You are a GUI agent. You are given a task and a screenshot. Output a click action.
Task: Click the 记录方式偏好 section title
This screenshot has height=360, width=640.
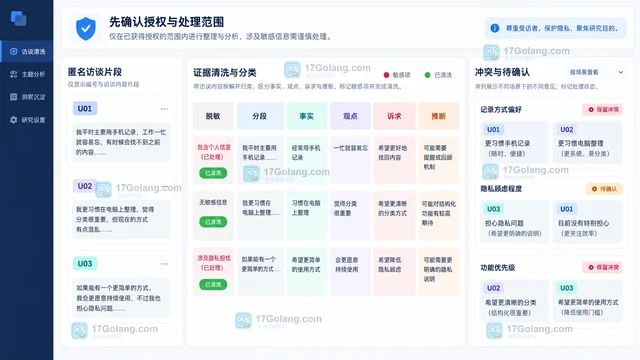tap(501, 110)
